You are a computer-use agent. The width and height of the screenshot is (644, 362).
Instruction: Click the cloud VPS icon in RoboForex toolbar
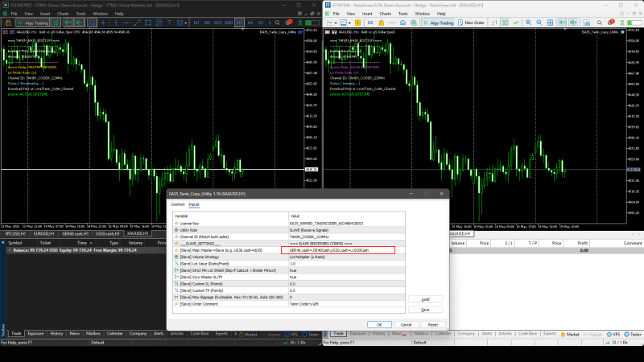[402, 23]
